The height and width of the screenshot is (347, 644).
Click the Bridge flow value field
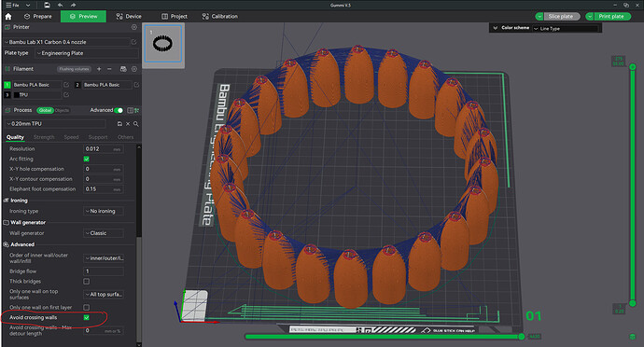(x=103, y=271)
